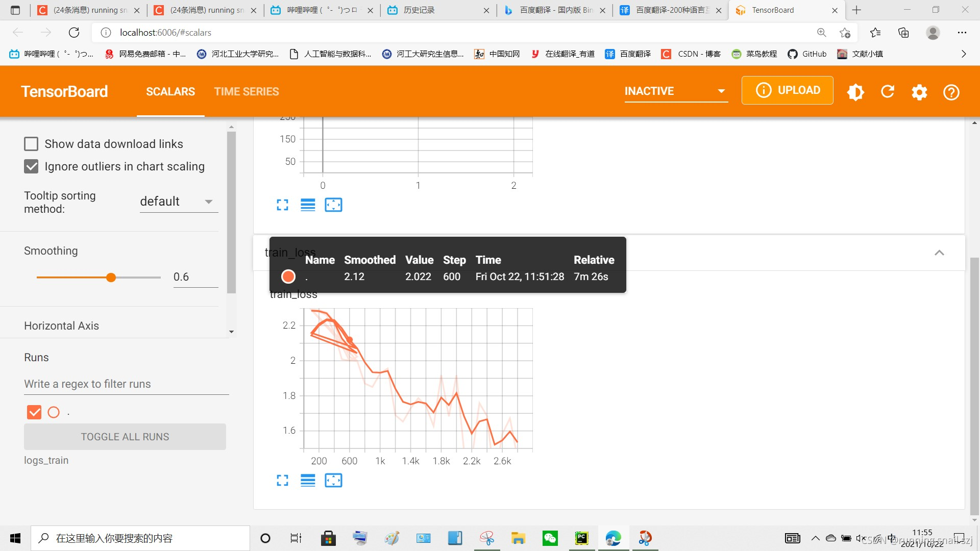
Task: Enable the Ignore outliers in chart scaling checkbox
Action: point(31,166)
